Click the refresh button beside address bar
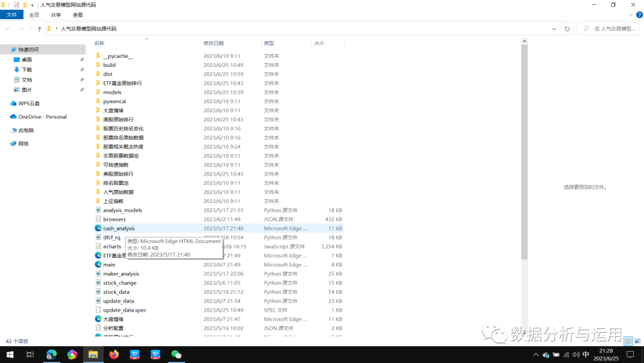Image resolution: width=644 pixels, height=363 pixels. [567, 29]
